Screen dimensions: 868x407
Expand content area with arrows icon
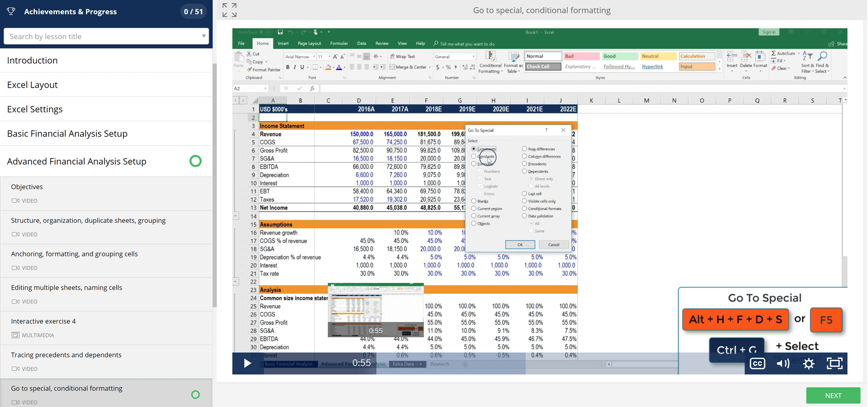pyautogui.click(x=229, y=10)
